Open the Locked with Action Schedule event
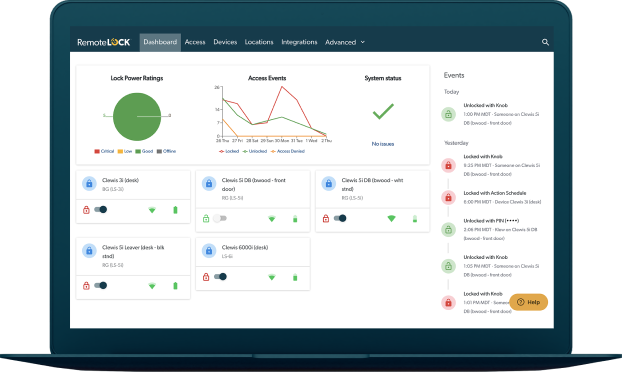 point(495,193)
